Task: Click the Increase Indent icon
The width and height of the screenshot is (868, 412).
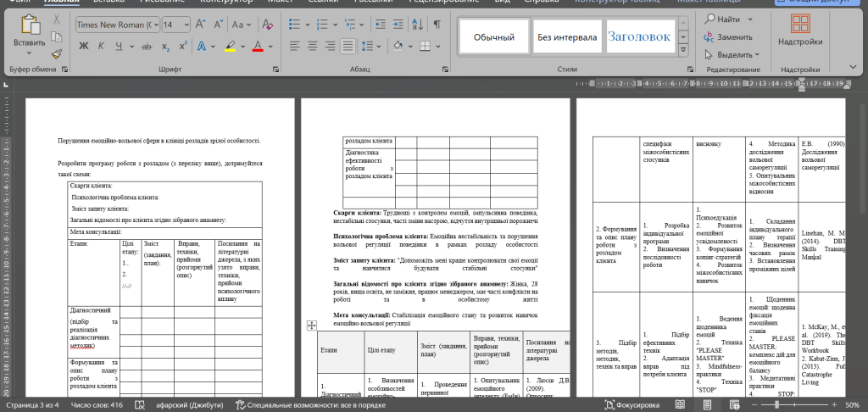Action: point(398,25)
